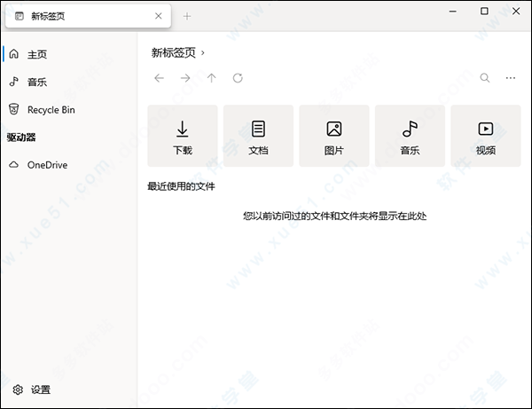This screenshot has height=409, width=532.
Task: Open 音乐 in the sidebar
Action: [x=69, y=82]
